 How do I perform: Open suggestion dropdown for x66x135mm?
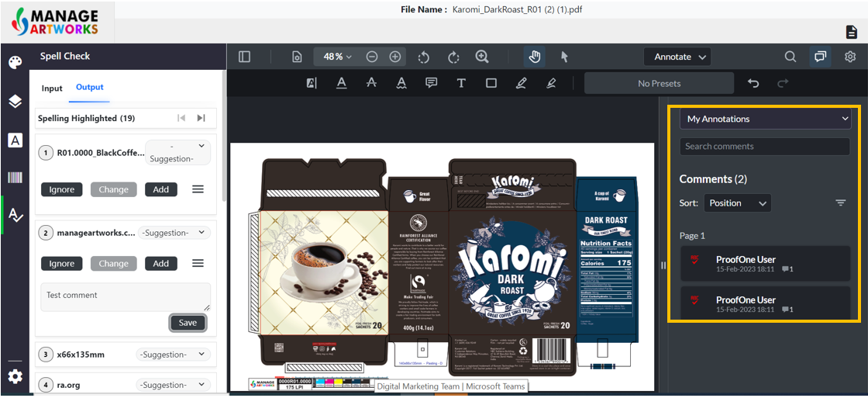click(172, 355)
